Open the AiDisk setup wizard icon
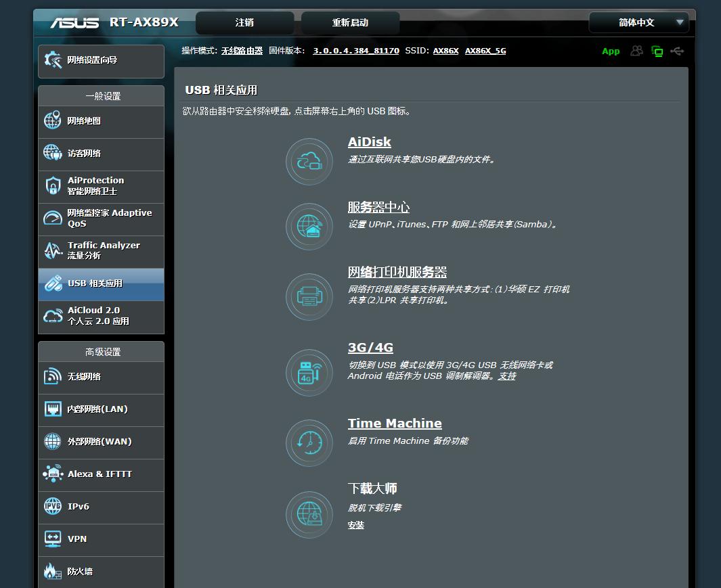Viewport: 721px width, 588px height. click(309, 161)
